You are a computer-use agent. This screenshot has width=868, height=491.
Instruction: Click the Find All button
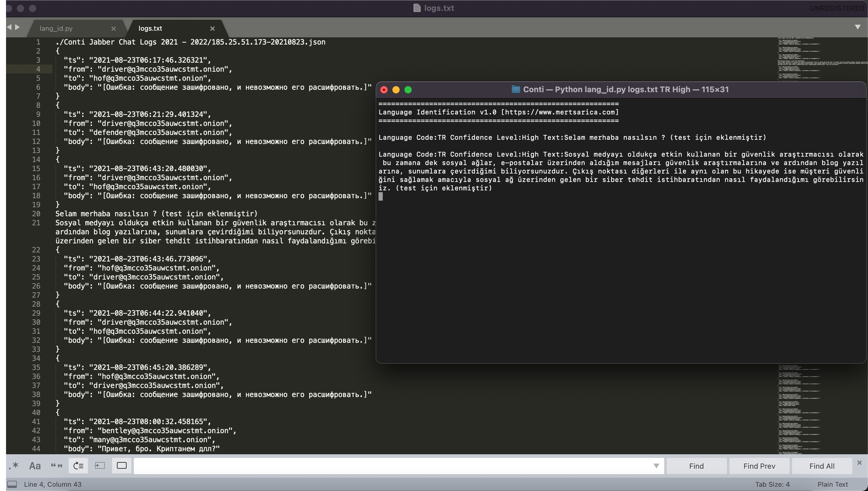[x=822, y=466]
